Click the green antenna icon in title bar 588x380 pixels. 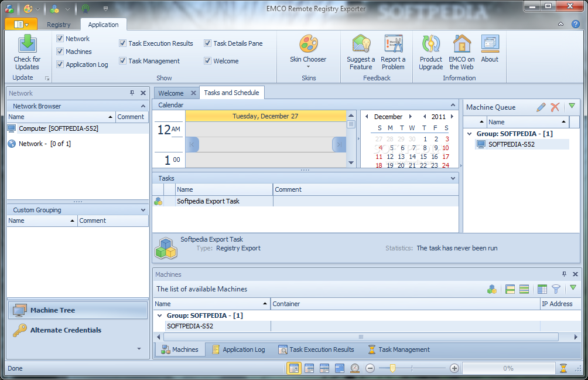click(x=86, y=8)
